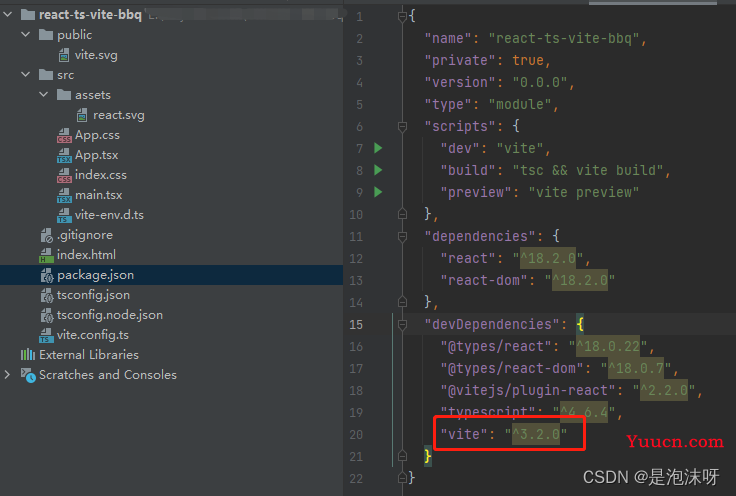Click the Scratches and Consoles icon
Viewport: 736px width, 496px height.
tap(28, 375)
